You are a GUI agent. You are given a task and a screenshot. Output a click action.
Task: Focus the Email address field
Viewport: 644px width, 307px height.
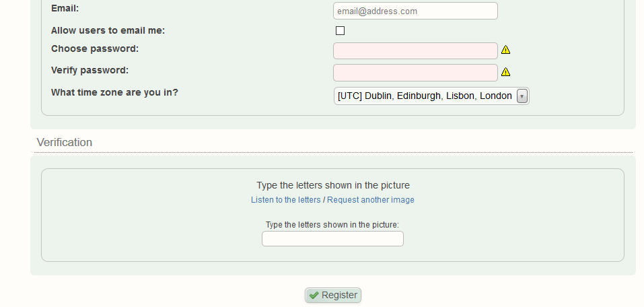point(415,11)
